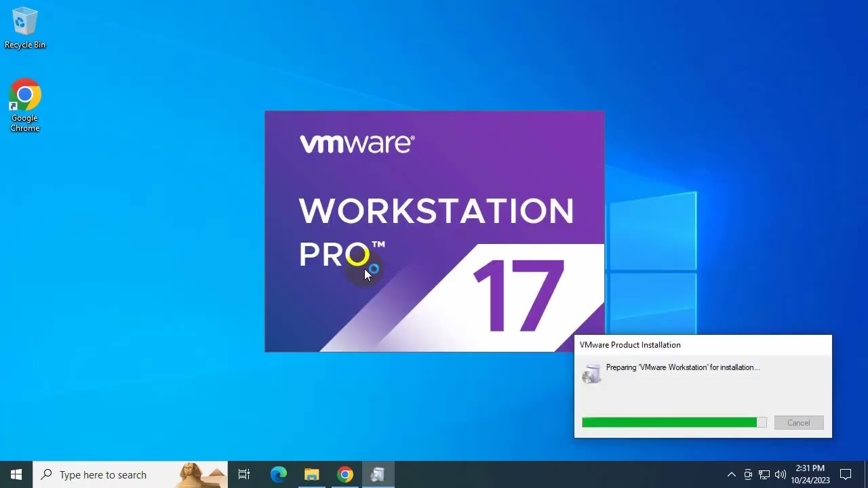The image size is (868, 488).
Task: Click the Preparing 'VMware Workstation' status text
Action: point(682,367)
